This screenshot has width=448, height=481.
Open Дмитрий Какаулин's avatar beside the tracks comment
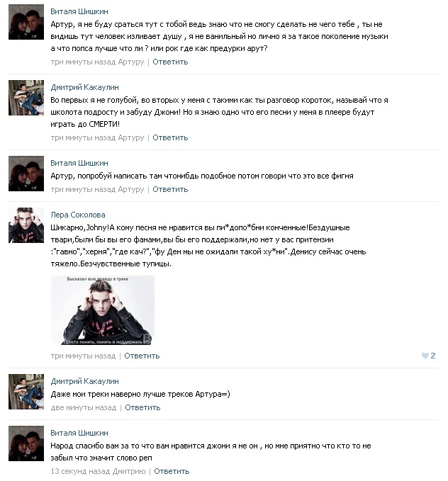tap(26, 392)
